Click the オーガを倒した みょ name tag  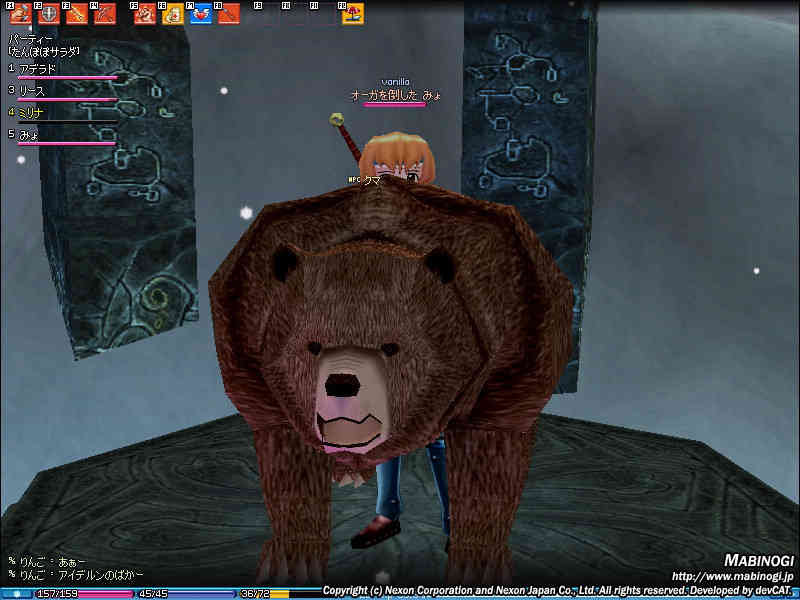click(395, 95)
